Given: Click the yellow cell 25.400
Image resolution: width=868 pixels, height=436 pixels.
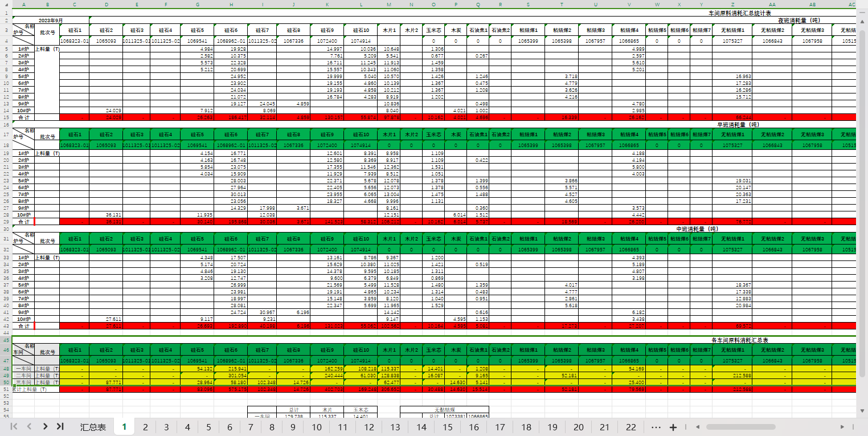Looking at the screenshot, I should [x=629, y=382].
